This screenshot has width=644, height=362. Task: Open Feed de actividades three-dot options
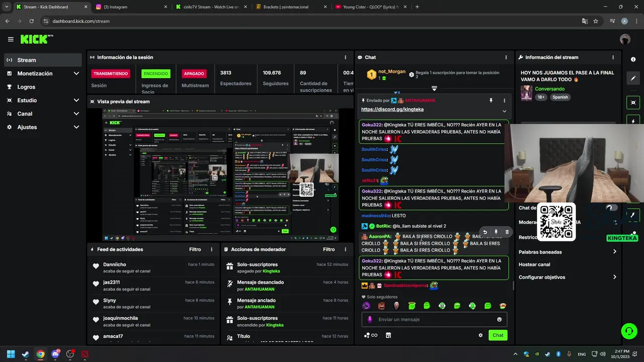(x=211, y=249)
